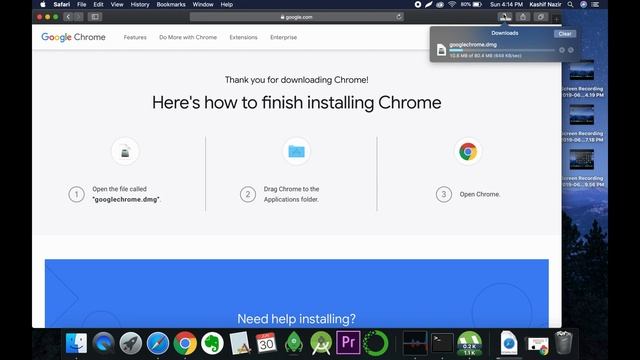
Task: Click googlechrome.dmg file icon in Downloads
Action: [441, 50]
